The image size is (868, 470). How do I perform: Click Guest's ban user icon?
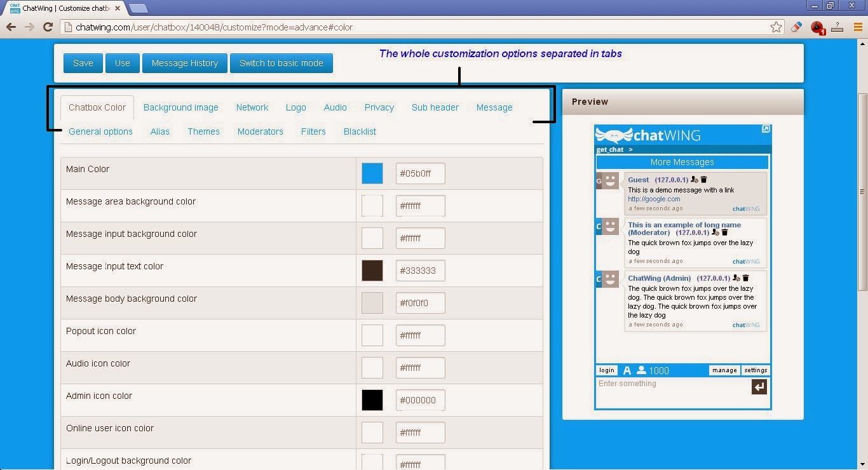[695, 180]
